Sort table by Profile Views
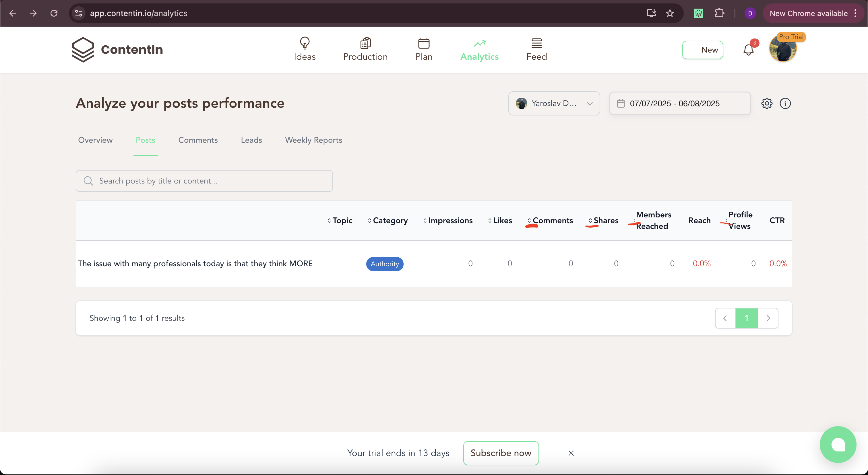The image size is (868, 475). tap(739, 221)
